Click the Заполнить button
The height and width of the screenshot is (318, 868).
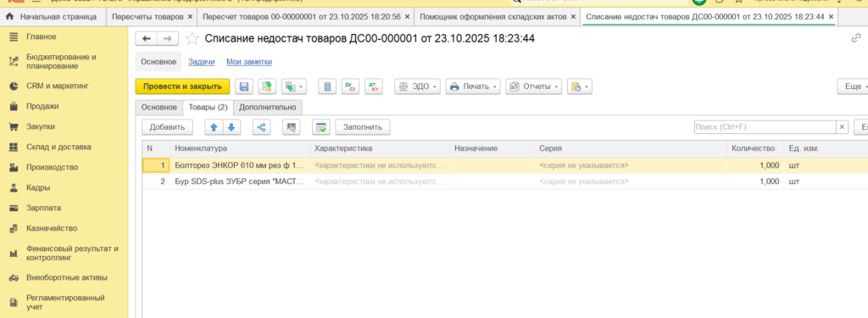(363, 127)
